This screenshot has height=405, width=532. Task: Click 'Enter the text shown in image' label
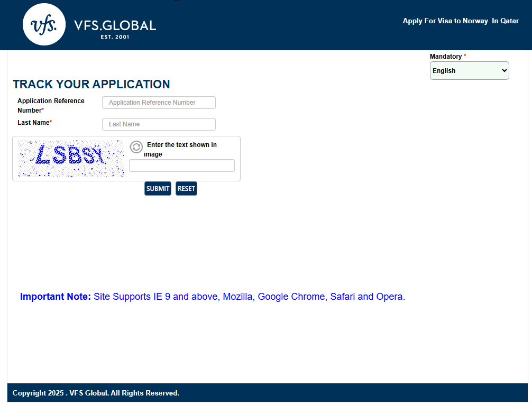click(x=180, y=149)
